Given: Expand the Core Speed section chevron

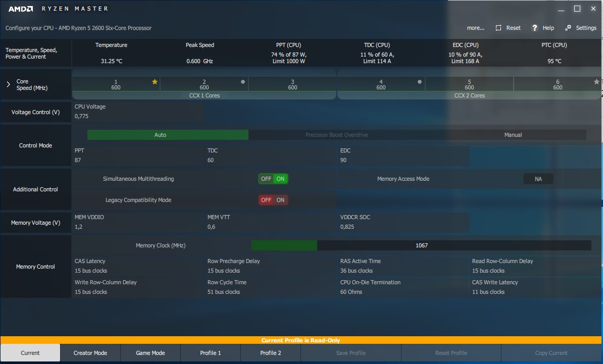Looking at the screenshot, I should click(x=8, y=84).
